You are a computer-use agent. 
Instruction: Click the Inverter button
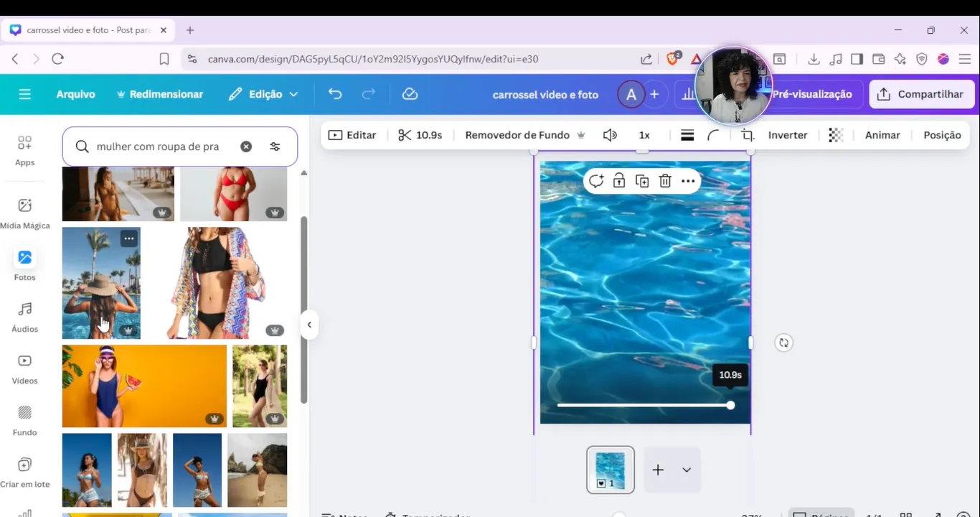point(787,135)
